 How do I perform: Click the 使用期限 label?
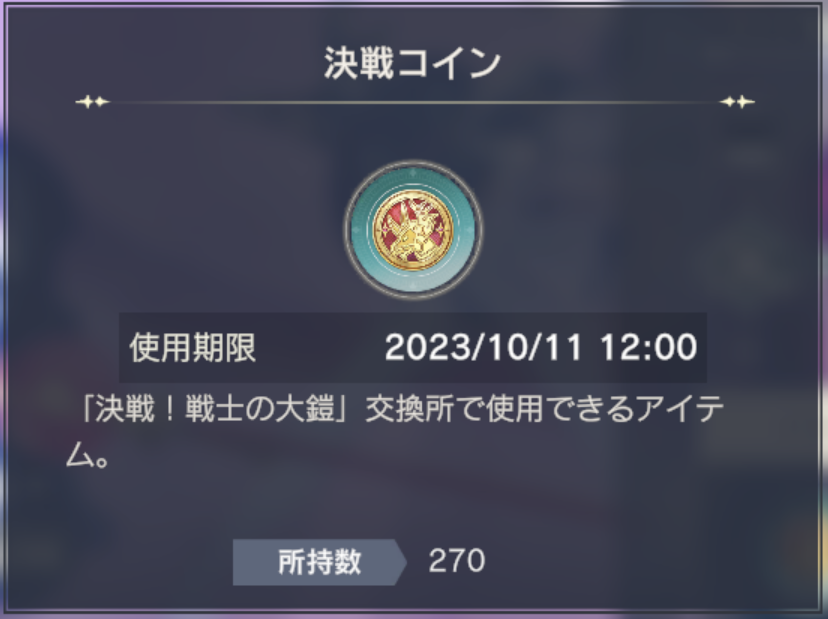[x=193, y=348]
